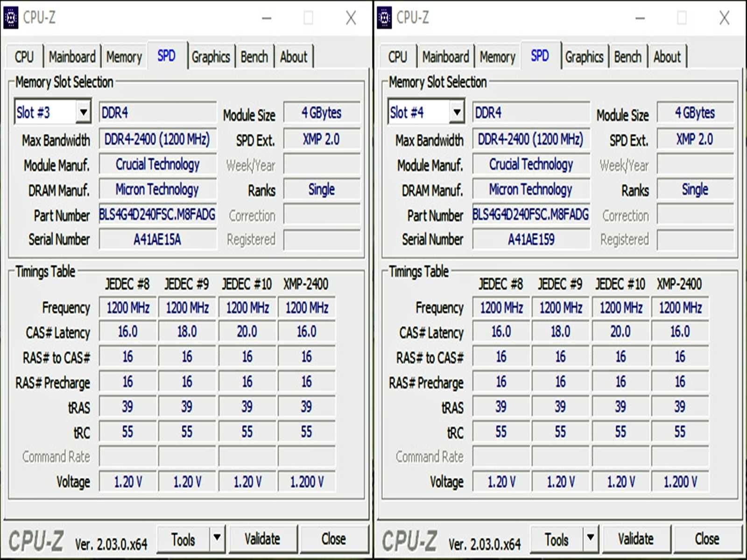This screenshot has height=560, width=747.
Task: Click Validate button in left window
Action: point(262,539)
